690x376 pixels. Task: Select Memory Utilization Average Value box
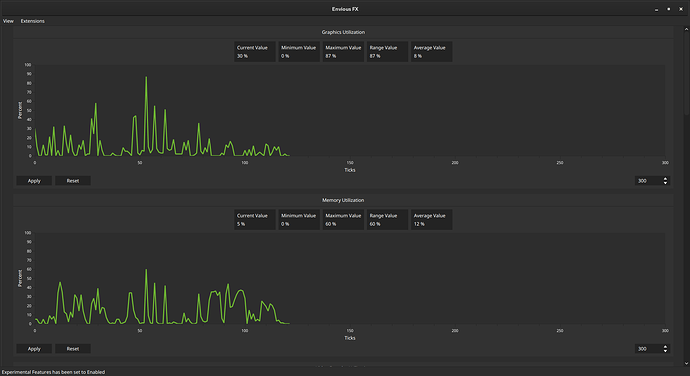click(x=431, y=220)
